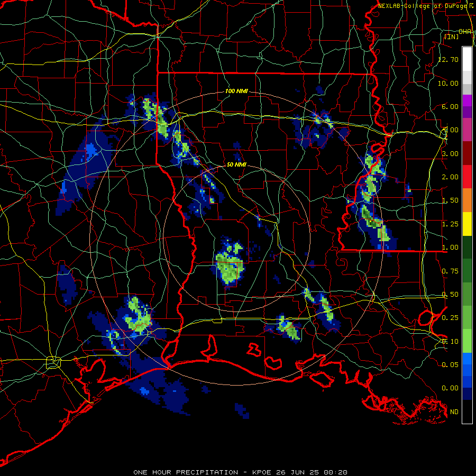The height and width of the screenshot is (476, 476).
Task: Click the 0.05 legend value
Action: pos(450,364)
